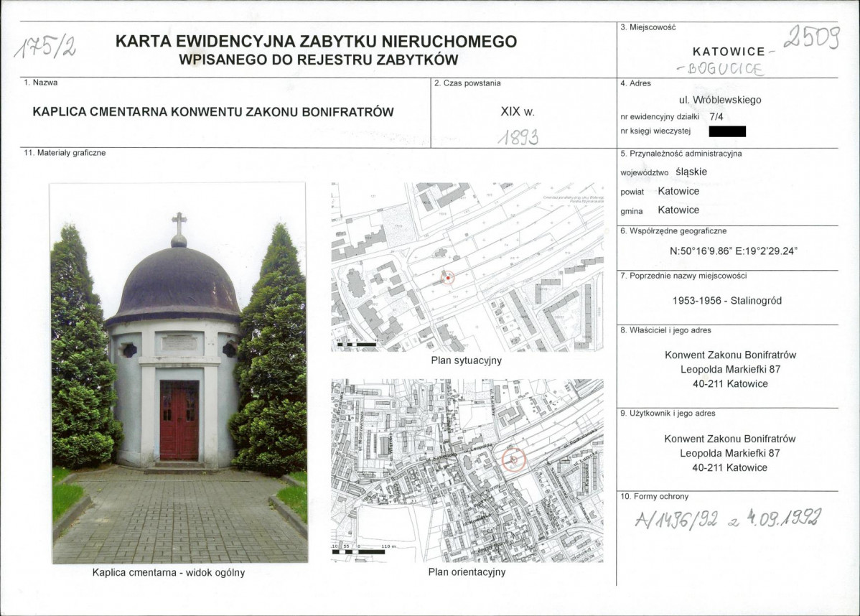The width and height of the screenshot is (860, 616).
Task: Open the chapel photo thumbnail
Action: coord(179,373)
